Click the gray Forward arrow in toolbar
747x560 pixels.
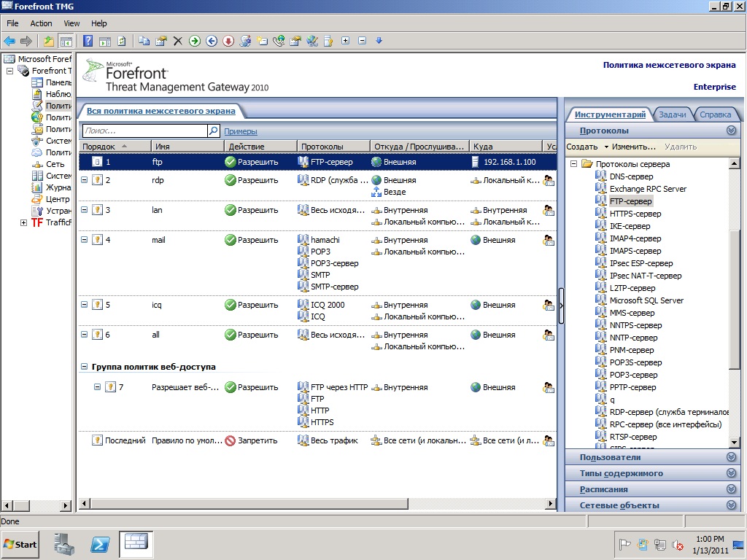[x=26, y=42]
